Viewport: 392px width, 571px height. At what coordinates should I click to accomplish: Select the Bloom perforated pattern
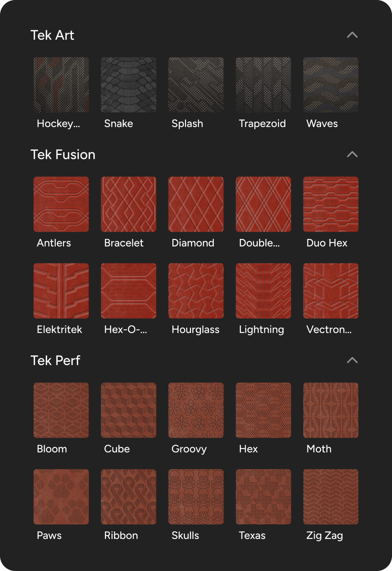tap(61, 410)
